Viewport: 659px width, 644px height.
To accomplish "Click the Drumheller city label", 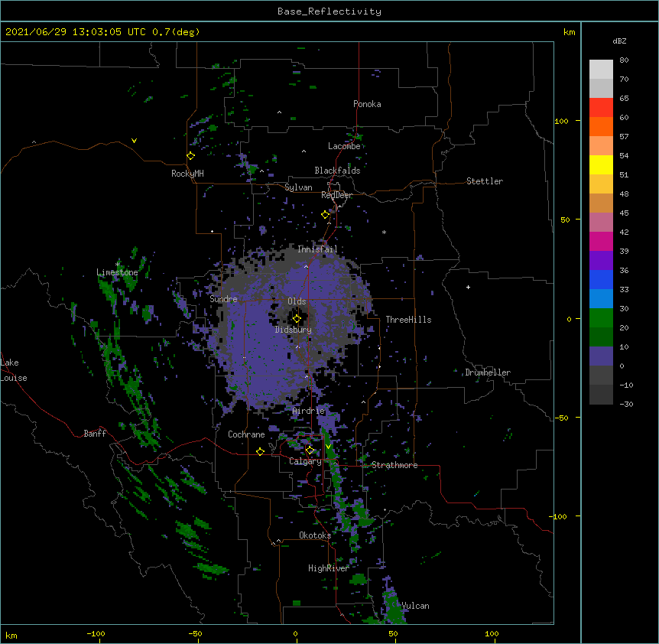I will [x=488, y=372].
